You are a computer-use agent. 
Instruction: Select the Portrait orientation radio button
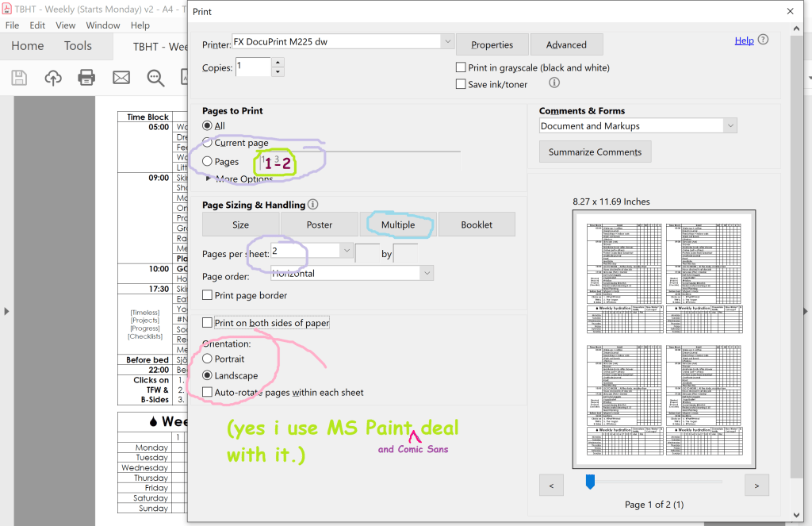207,359
